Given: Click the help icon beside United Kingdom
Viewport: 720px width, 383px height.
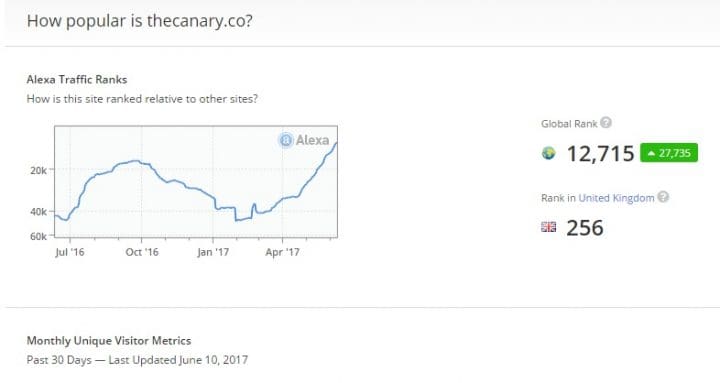Looking at the screenshot, I should click(x=663, y=197).
